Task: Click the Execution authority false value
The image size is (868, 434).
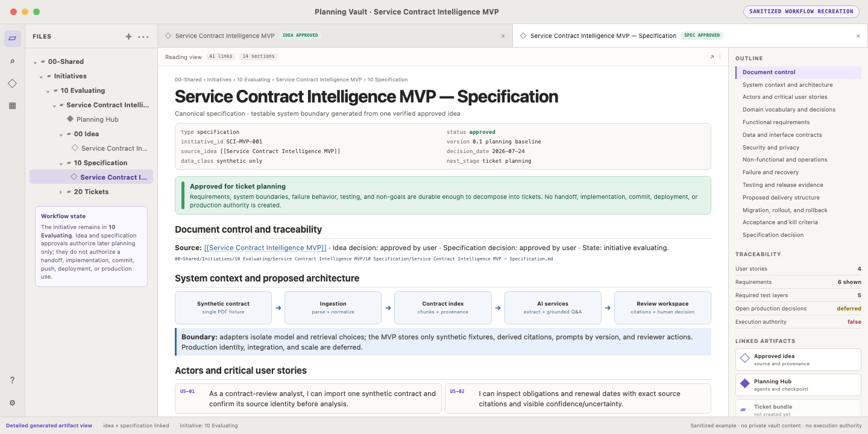Action: (854, 322)
